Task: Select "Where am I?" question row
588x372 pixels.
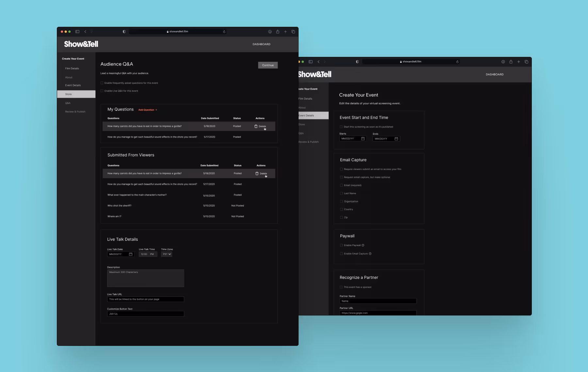Action: 189,216
